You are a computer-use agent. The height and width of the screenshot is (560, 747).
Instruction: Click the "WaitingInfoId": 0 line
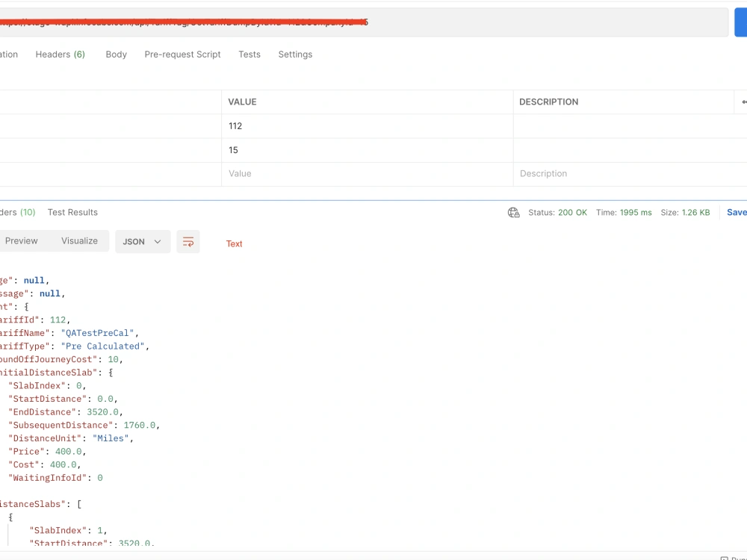tap(55, 478)
